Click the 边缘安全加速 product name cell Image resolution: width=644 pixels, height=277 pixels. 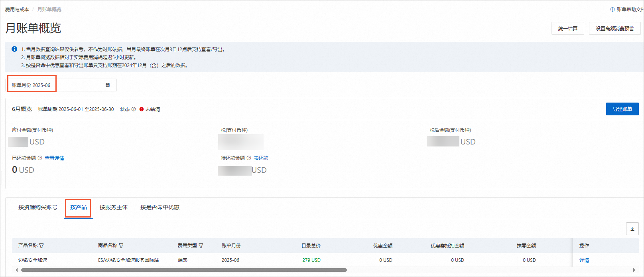[33, 260]
